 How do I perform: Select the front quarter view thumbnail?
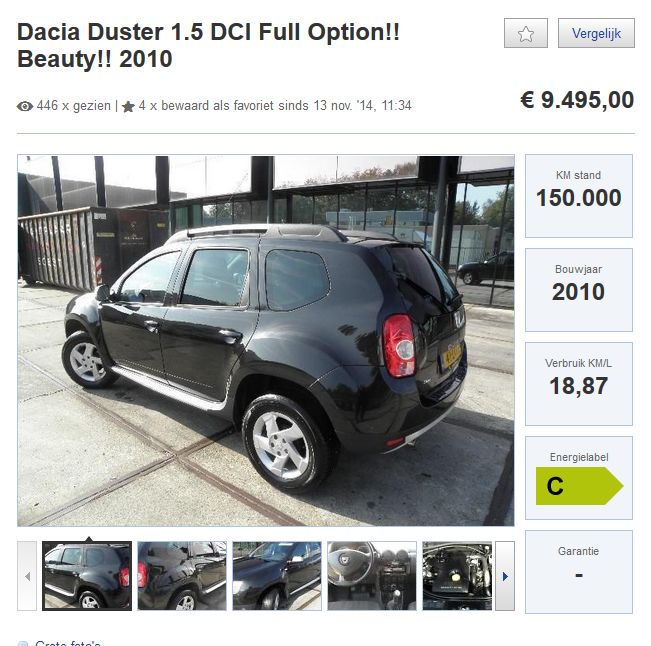point(277,576)
